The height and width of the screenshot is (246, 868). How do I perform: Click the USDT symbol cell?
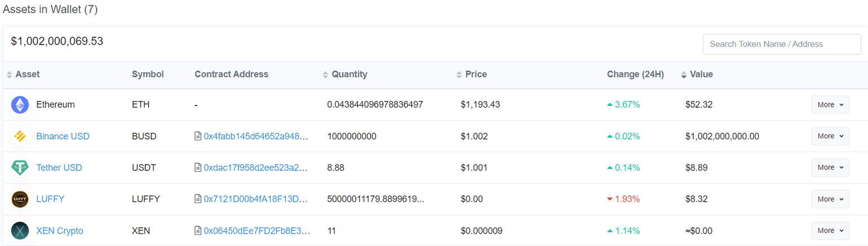tap(144, 168)
